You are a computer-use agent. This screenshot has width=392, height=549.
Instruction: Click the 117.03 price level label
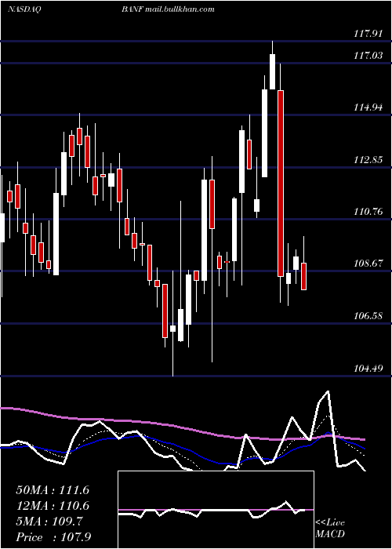coord(368,56)
